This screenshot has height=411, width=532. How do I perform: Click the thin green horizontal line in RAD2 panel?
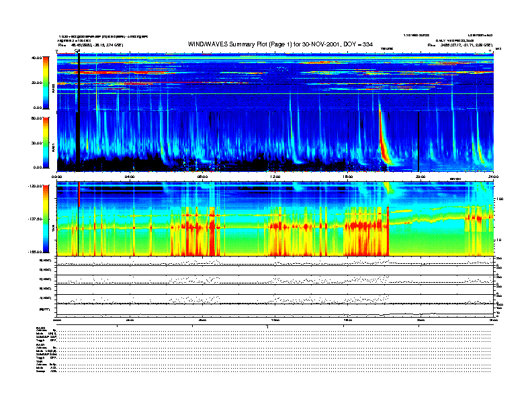tap(275, 93)
